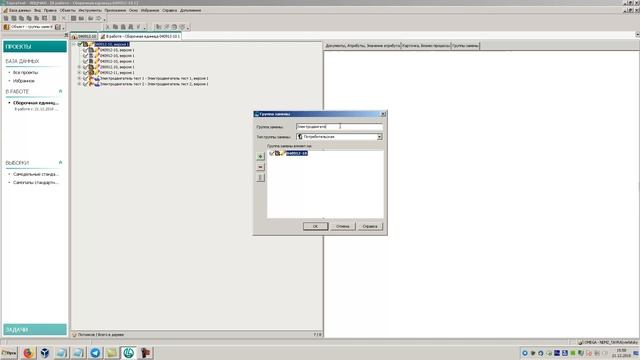The width and height of the screenshot is (640, 360).
Task: Select the 040912-11, версия 1 tree row
Action: [x=117, y=73]
